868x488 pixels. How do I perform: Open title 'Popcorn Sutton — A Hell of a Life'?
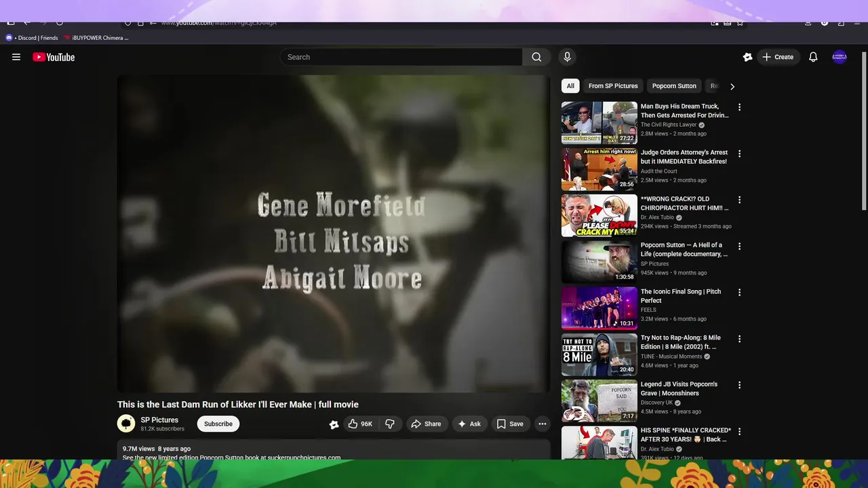684,249
